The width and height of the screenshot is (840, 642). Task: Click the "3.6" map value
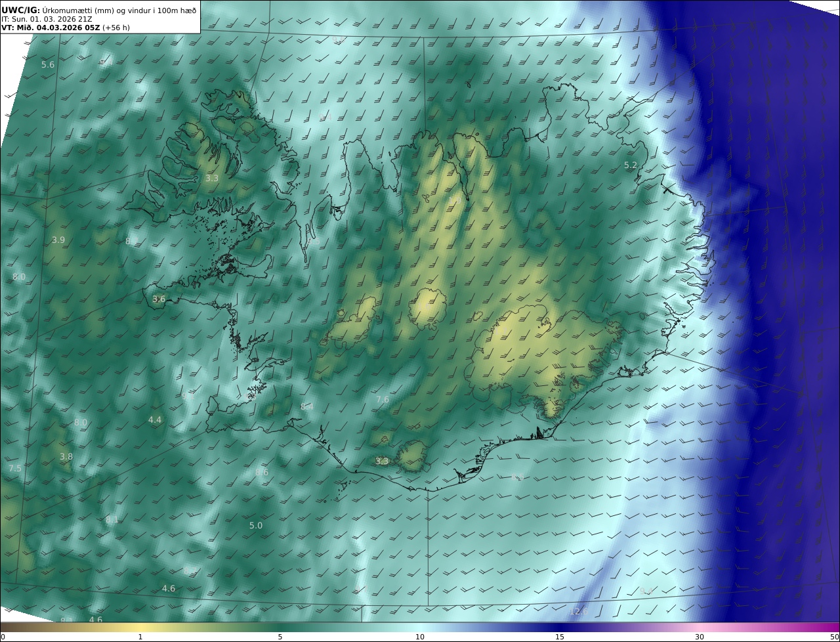pos(159,299)
